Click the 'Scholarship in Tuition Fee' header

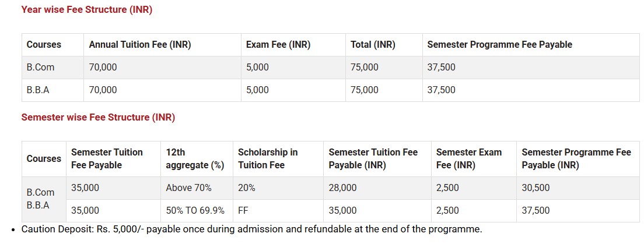tap(268, 158)
